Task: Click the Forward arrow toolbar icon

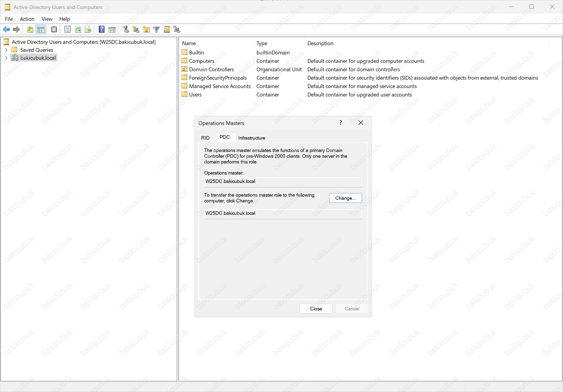Action: click(x=16, y=30)
